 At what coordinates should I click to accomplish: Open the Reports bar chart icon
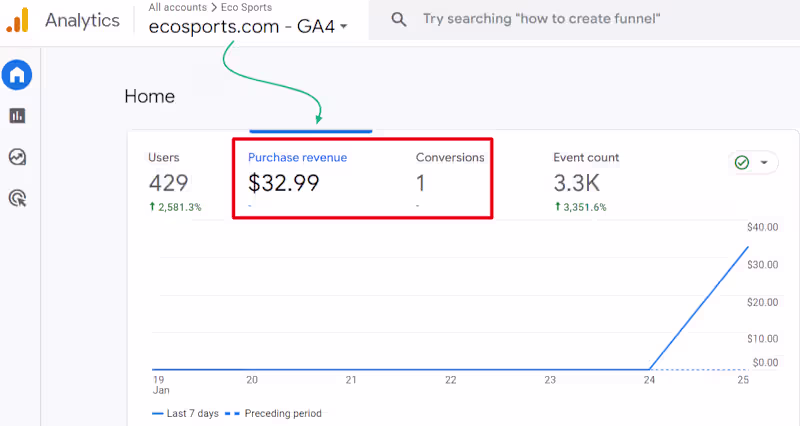17,116
